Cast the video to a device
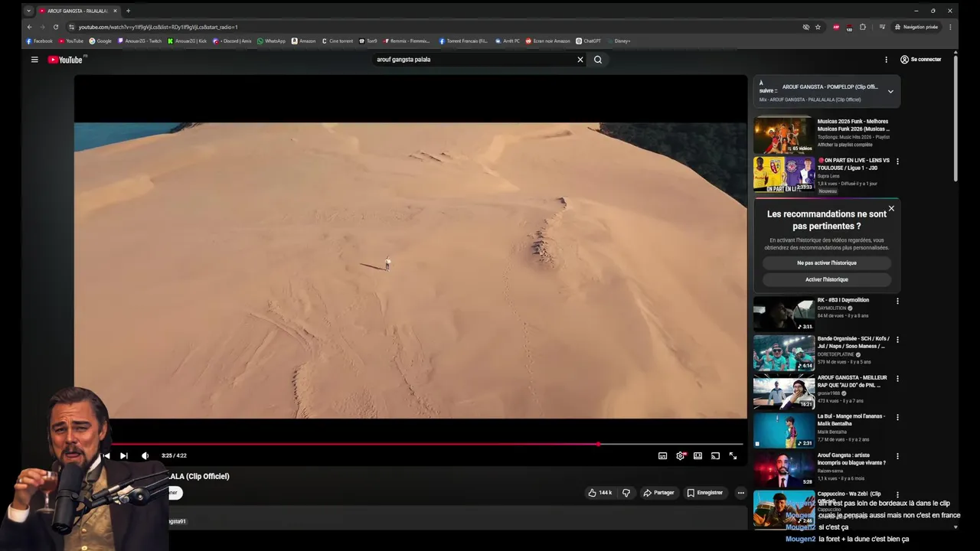980x551 pixels. [x=715, y=455]
